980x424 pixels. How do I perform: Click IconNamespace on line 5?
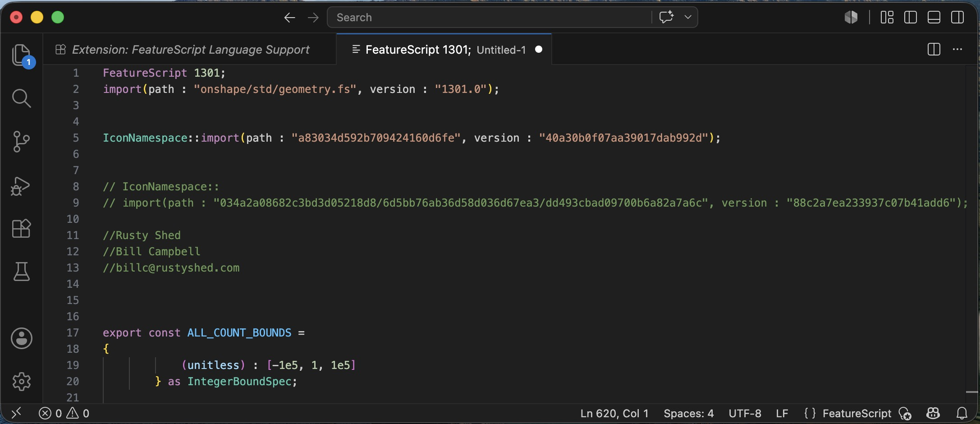(x=145, y=138)
